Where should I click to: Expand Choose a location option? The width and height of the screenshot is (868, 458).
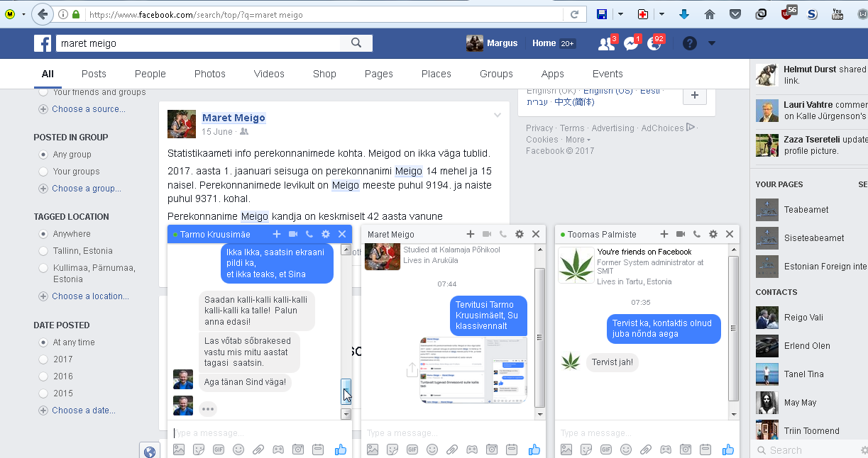point(84,296)
